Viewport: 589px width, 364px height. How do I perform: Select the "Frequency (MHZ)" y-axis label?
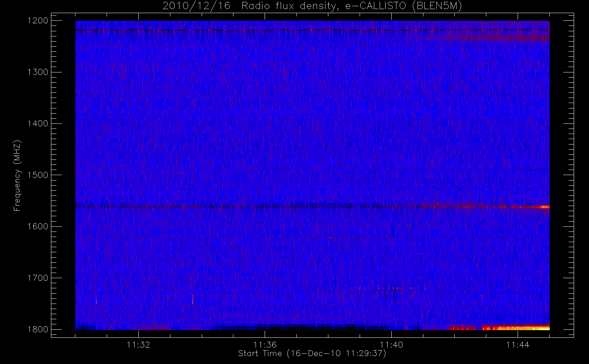17,175
